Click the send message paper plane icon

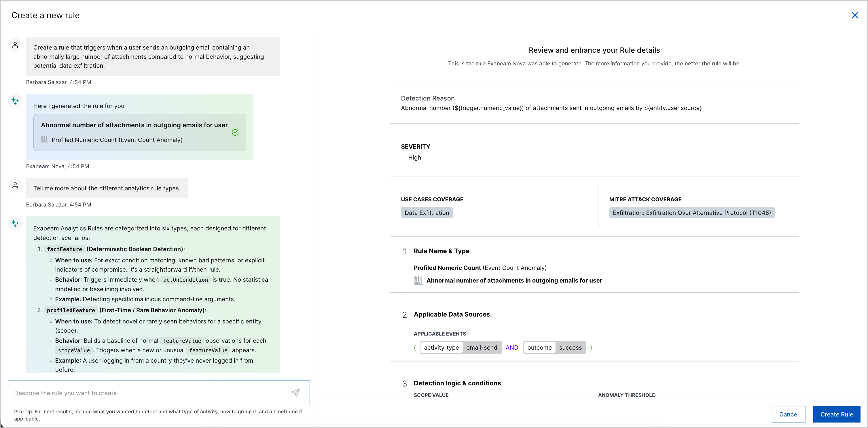tap(295, 393)
